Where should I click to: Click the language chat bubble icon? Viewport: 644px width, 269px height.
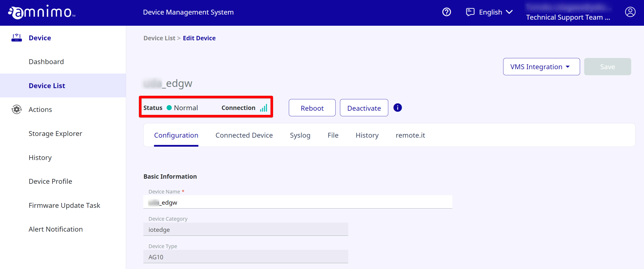pos(470,12)
